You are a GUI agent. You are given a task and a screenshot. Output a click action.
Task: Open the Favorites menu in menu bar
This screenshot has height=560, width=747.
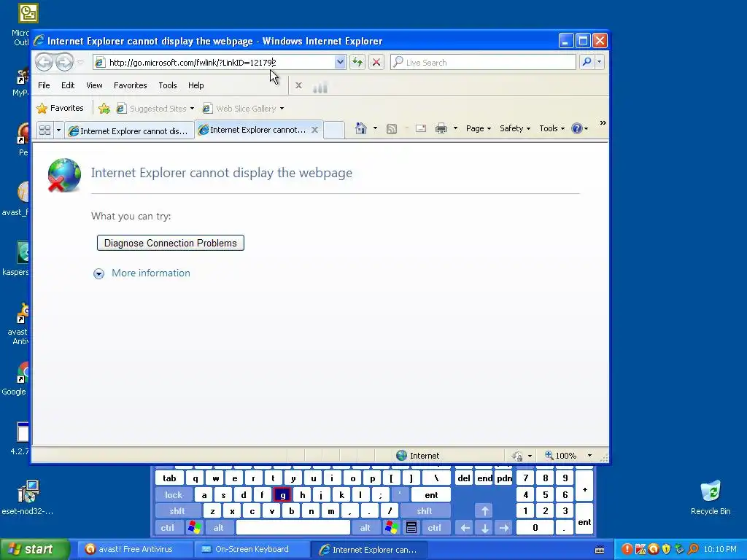tap(130, 85)
